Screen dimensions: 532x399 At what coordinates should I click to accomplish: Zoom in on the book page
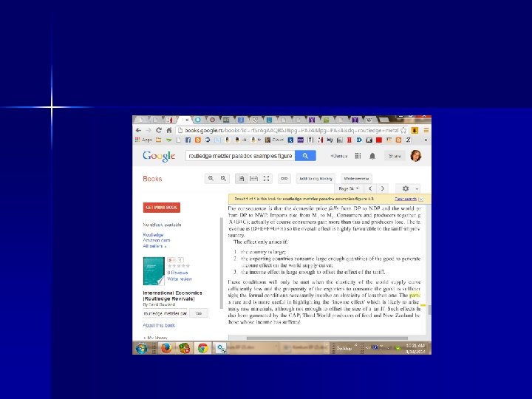click(x=211, y=179)
